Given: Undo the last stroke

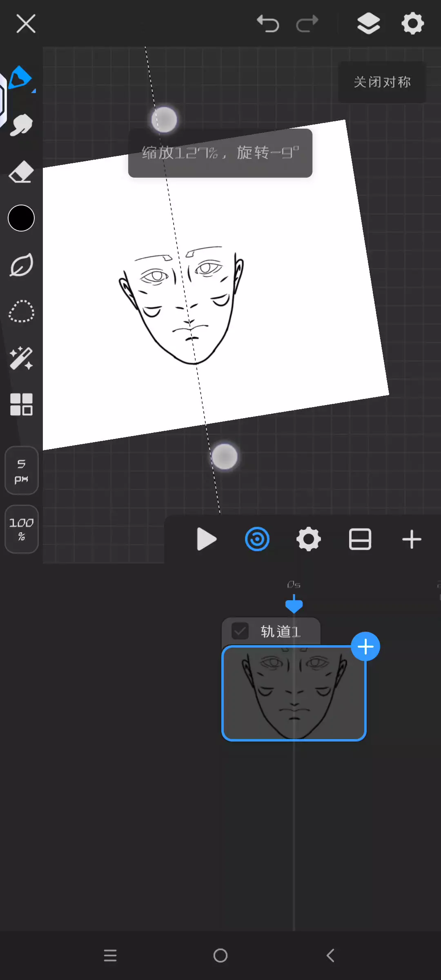Looking at the screenshot, I should tap(268, 24).
